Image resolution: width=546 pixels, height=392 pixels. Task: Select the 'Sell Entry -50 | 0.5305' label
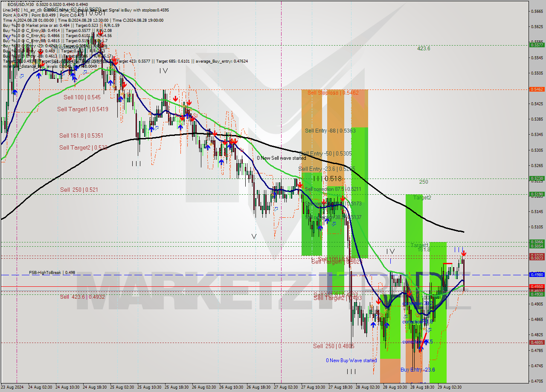(325, 153)
